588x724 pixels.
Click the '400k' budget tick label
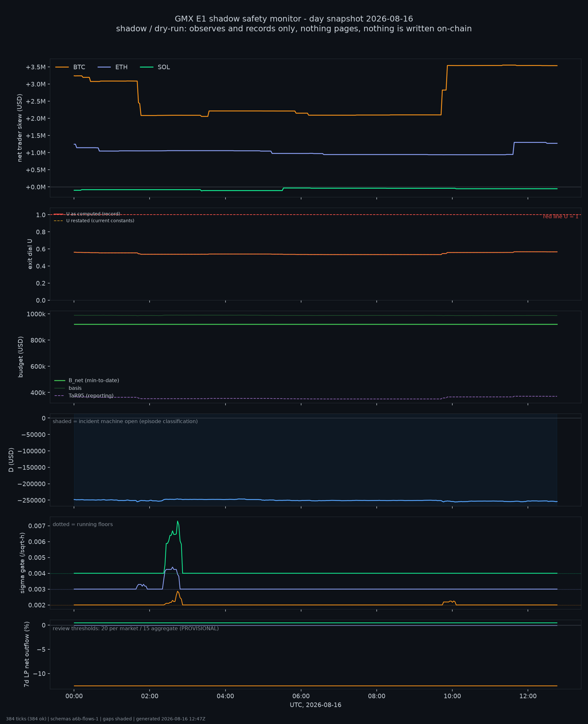click(x=38, y=393)
